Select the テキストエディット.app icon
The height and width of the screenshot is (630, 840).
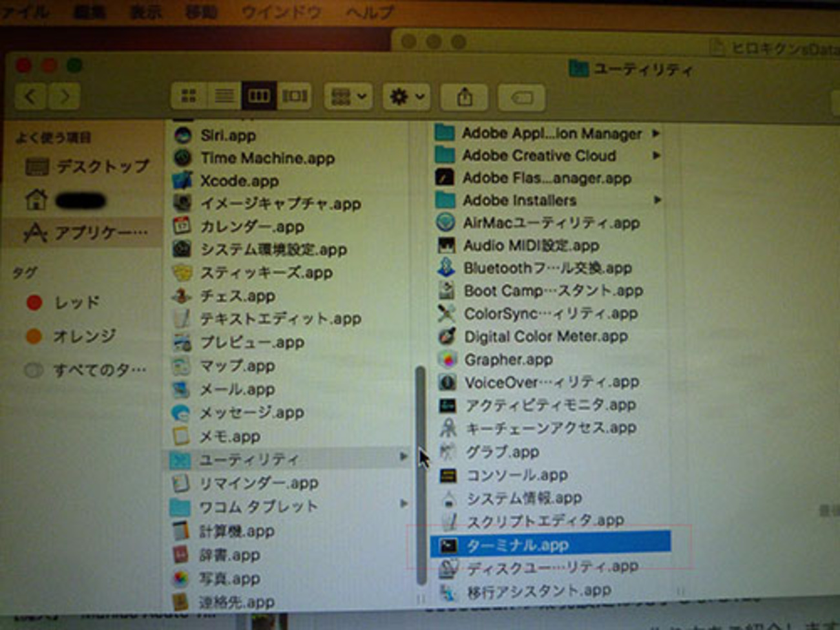tap(183, 319)
